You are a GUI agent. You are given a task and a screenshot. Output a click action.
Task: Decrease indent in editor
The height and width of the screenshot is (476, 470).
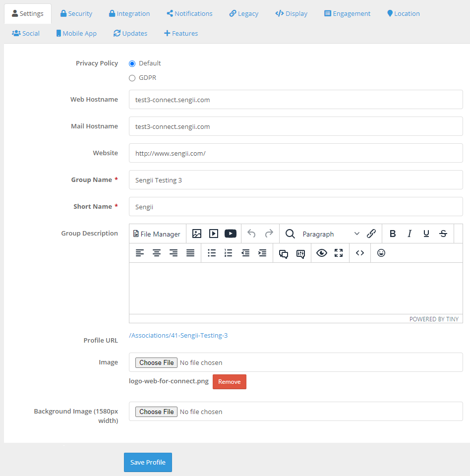(245, 253)
